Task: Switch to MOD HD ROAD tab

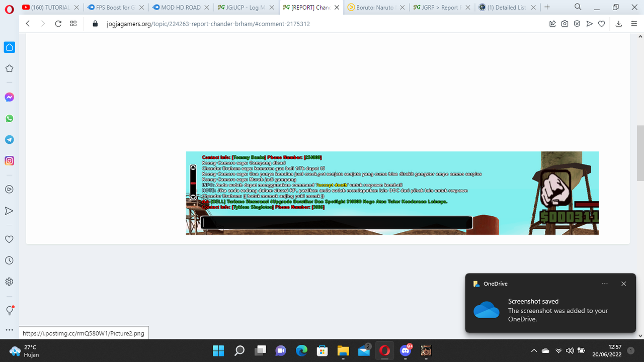Action: (176, 8)
